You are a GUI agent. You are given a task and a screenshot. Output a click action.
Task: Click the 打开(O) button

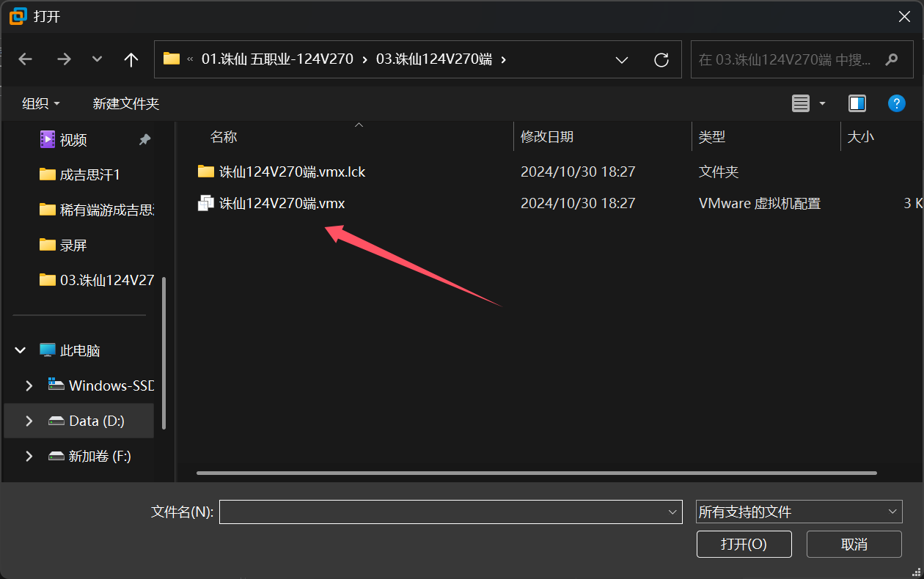click(x=744, y=544)
